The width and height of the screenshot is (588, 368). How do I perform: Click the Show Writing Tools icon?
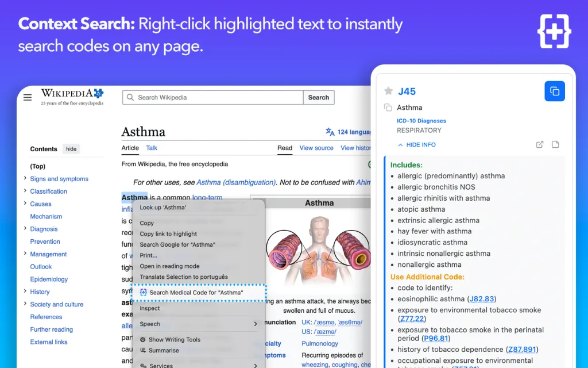[x=143, y=339]
